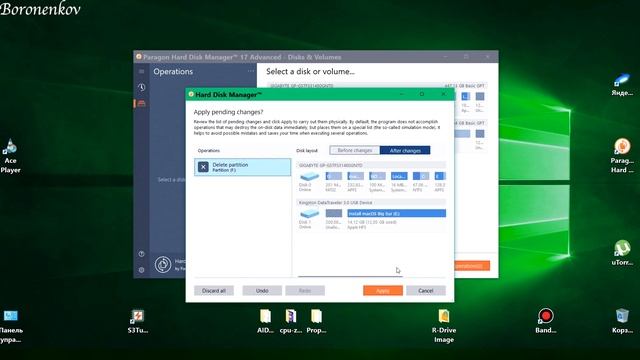The width and height of the screenshot is (640, 360).
Task: Select the Delete partition operation entry
Action: point(243,167)
